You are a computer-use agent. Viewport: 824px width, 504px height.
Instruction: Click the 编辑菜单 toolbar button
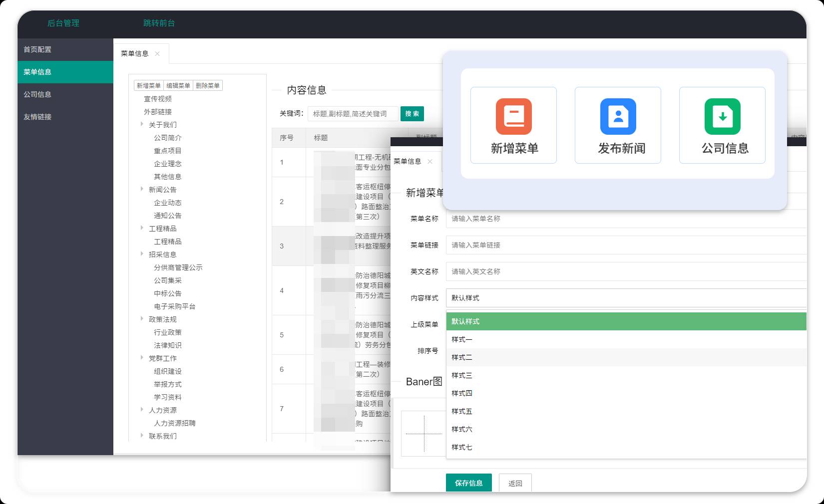(x=178, y=85)
